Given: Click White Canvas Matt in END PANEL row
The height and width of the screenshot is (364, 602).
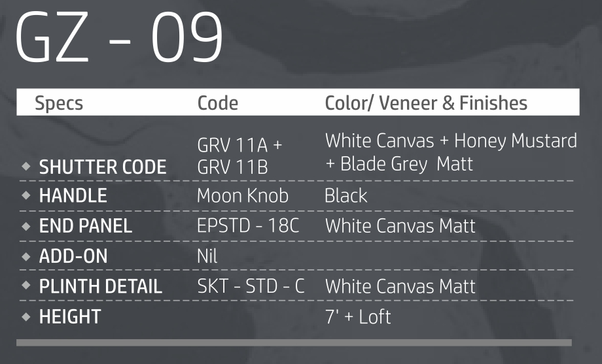Looking at the screenshot, I should 400,226.
